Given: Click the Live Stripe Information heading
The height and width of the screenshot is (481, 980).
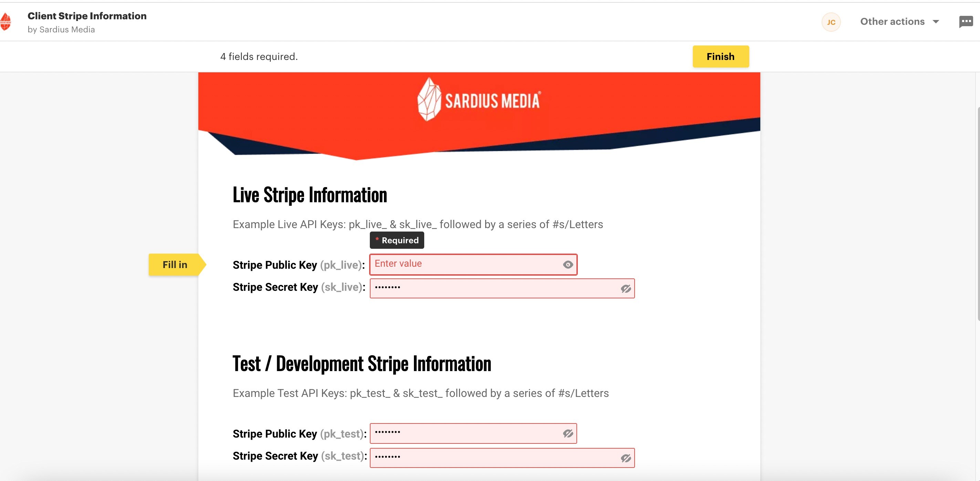Looking at the screenshot, I should [x=310, y=195].
